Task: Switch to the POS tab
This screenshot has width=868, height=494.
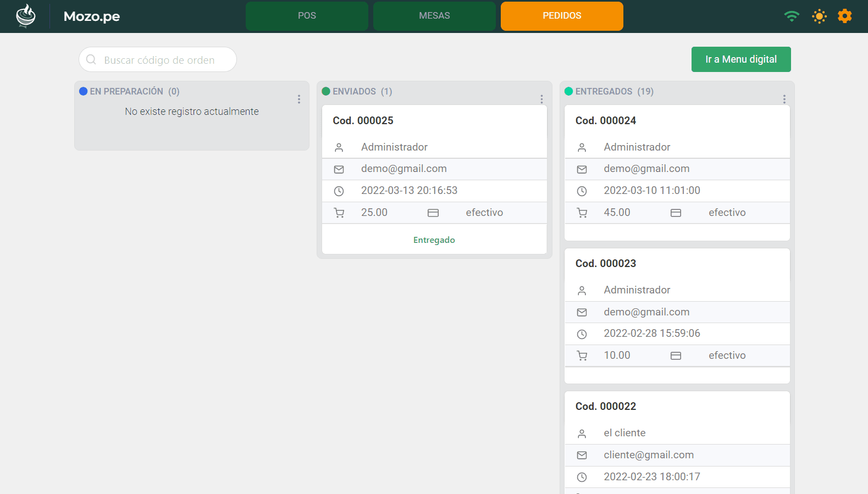Action: tap(307, 16)
